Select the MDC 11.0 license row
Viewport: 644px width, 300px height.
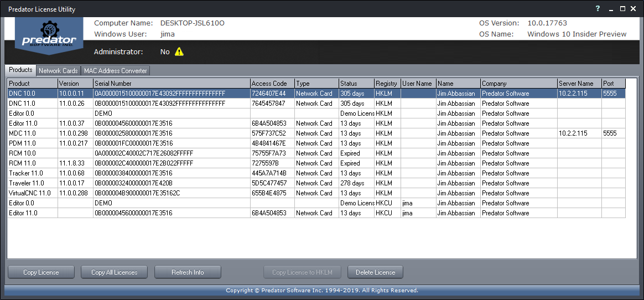click(x=166, y=133)
